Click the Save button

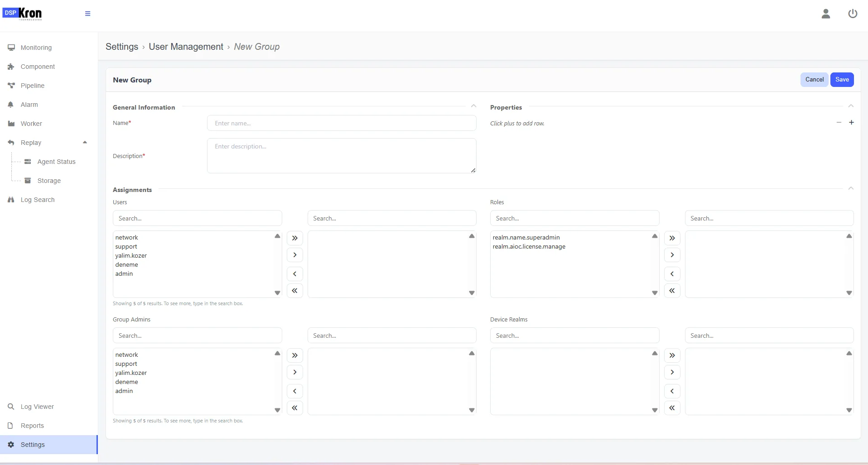pyautogui.click(x=842, y=80)
